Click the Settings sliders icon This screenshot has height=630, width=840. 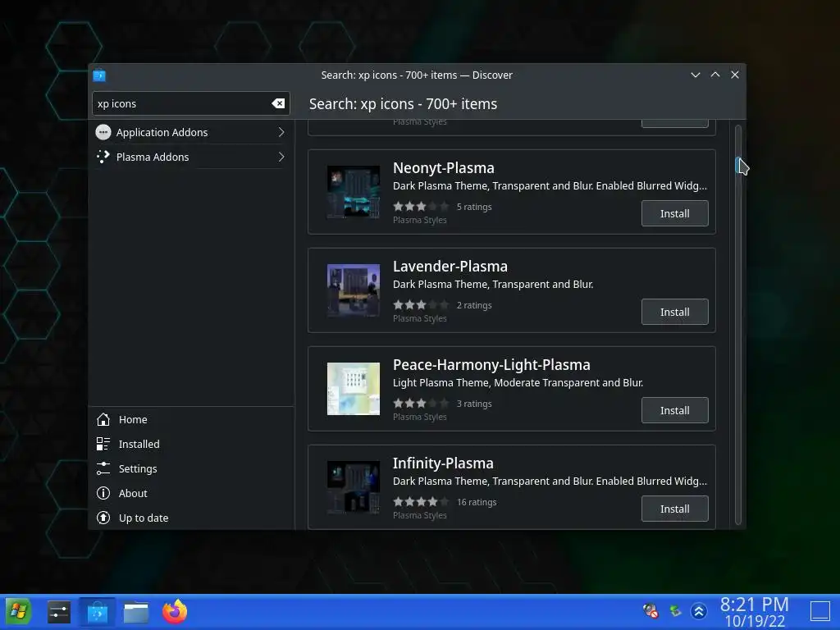(x=103, y=468)
